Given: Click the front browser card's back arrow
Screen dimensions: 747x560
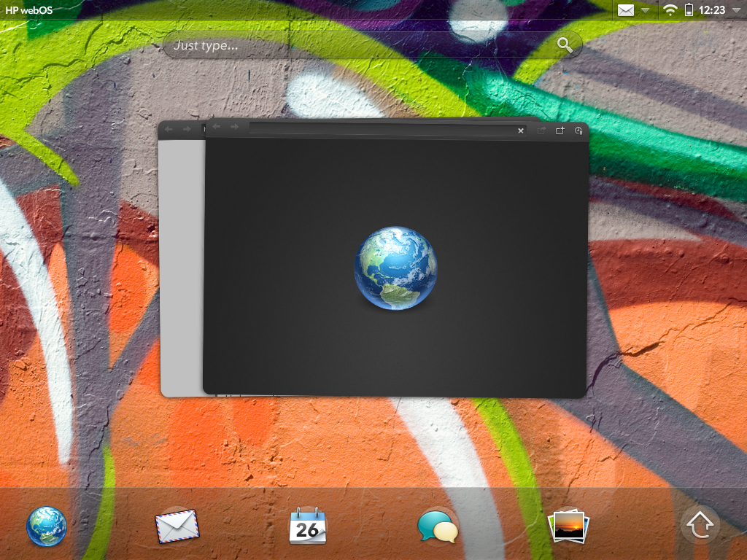Looking at the screenshot, I should (217, 128).
